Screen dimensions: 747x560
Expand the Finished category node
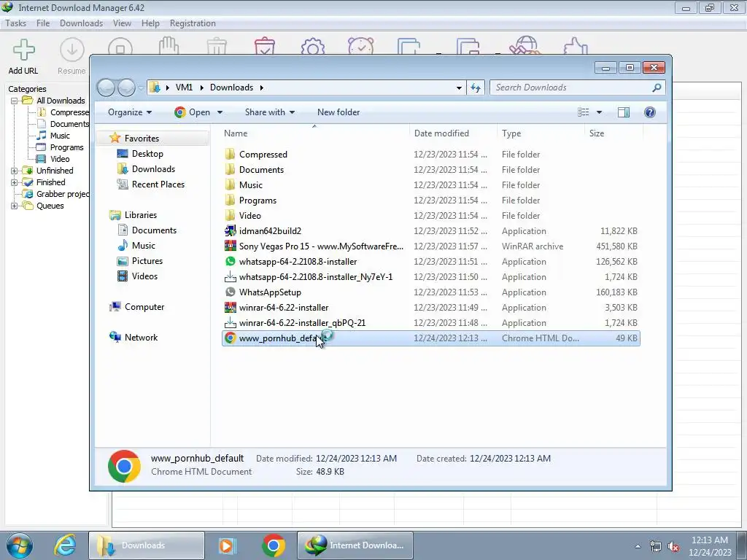15,182
